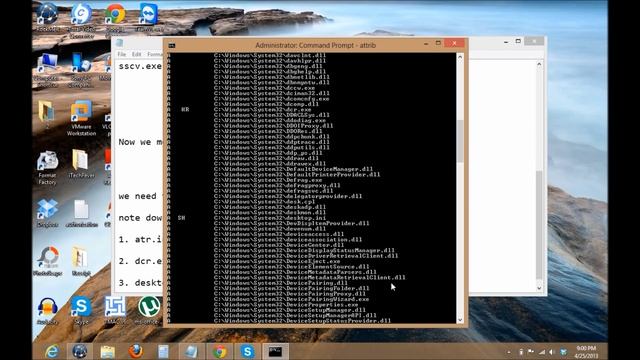Launch Internet Explorer from the taskbar
Screen dimensions: 640x360
point(52,351)
